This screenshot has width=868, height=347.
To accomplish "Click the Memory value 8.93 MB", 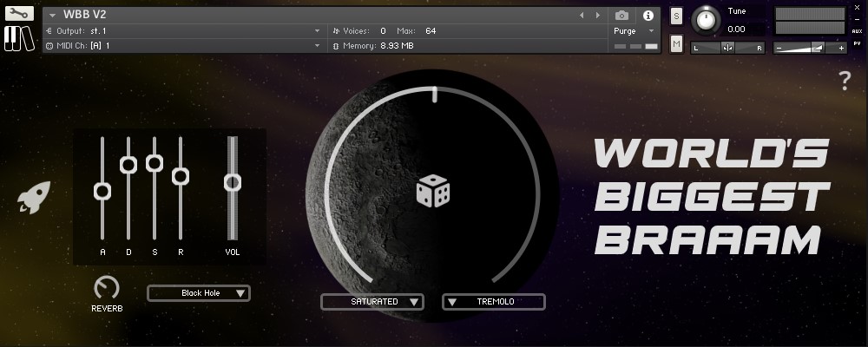I will [397, 46].
